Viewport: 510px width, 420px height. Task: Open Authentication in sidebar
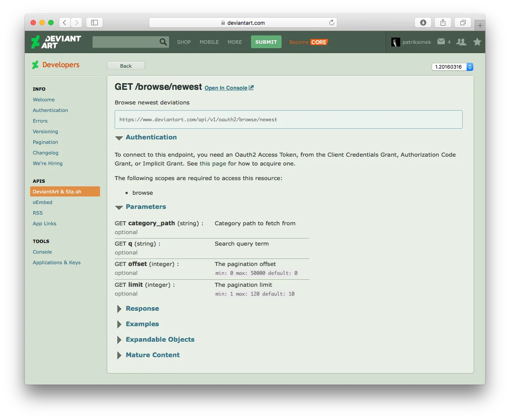point(50,110)
